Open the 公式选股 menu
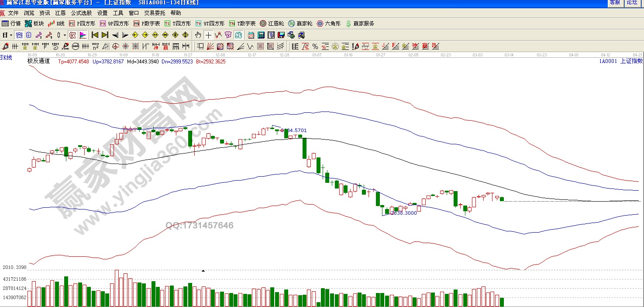The width and height of the screenshot is (644, 307). [x=81, y=13]
